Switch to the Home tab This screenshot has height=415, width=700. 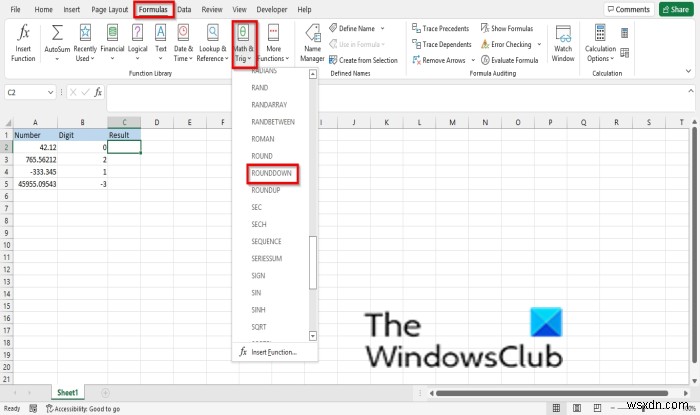pos(43,9)
